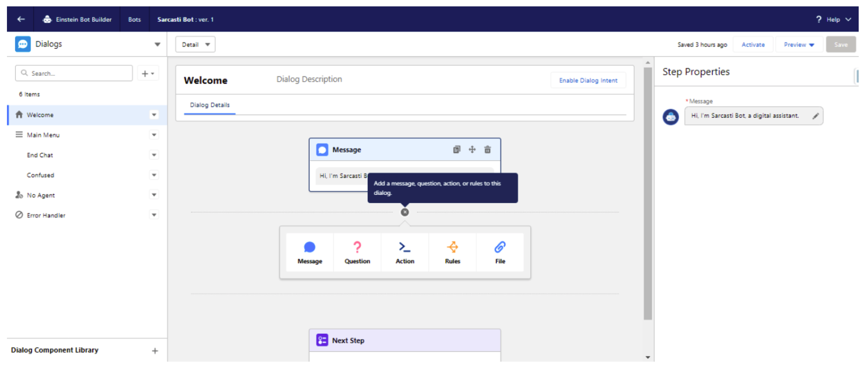Screen dimensions: 868x370
Task: Open the Preview dropdown menu
Action: (x=799, y=44)
